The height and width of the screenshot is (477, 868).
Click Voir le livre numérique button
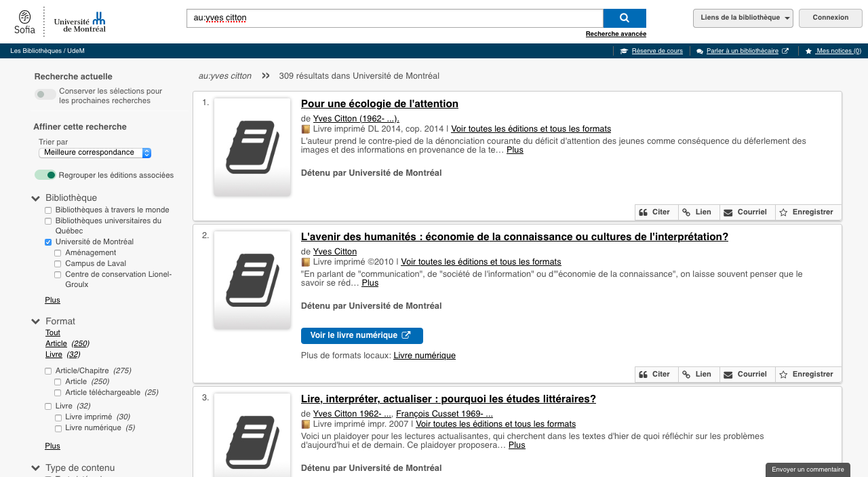tap(361, 335)
